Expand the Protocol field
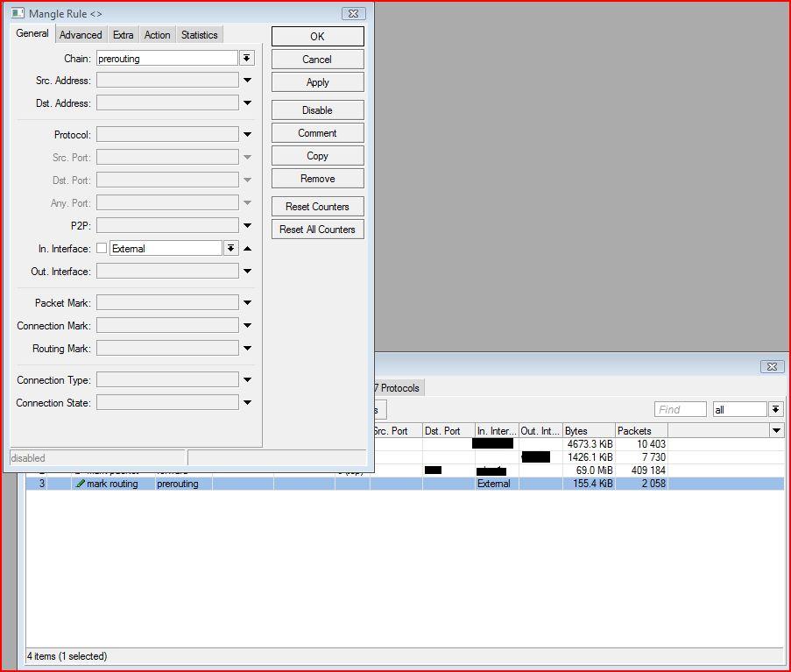This screenshot has width=791, height=672. tap(248, 135)
